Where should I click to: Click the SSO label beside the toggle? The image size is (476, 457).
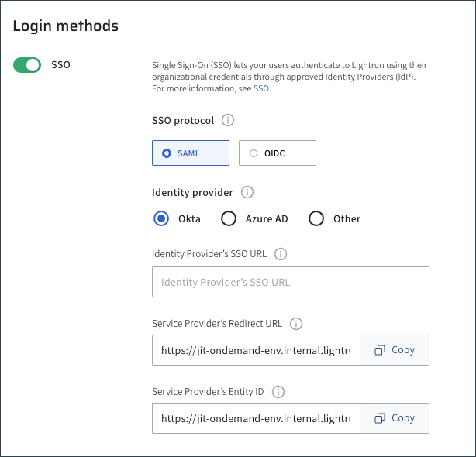[60, 65]
